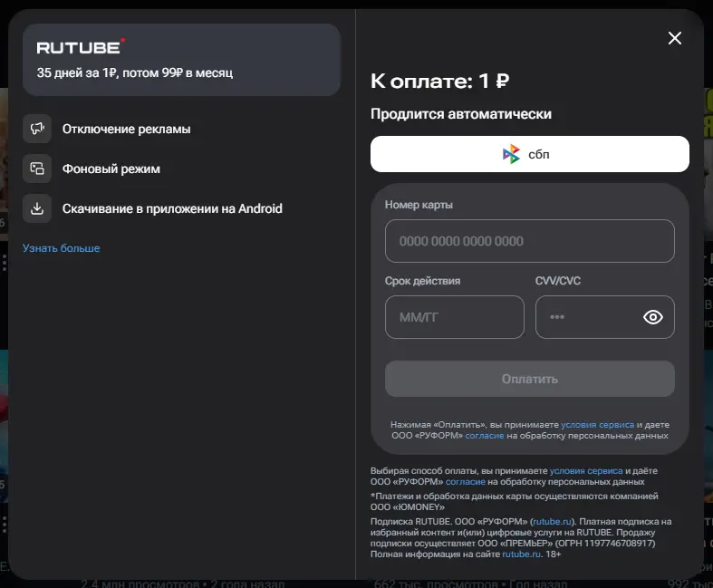This screenshot has width=713, height=588.
Task: Click the ООО «ЮMONEY» payment processor note
Action: tap(515, 502)
